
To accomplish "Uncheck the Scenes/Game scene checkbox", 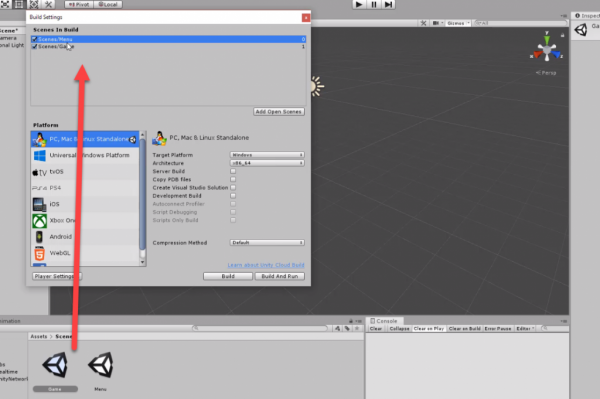I will coord(34,46).
